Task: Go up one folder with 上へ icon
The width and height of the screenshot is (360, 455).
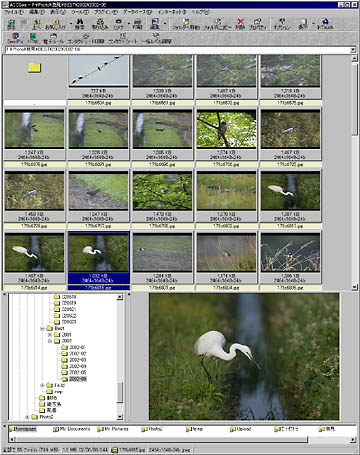Action: click(36, 24)
